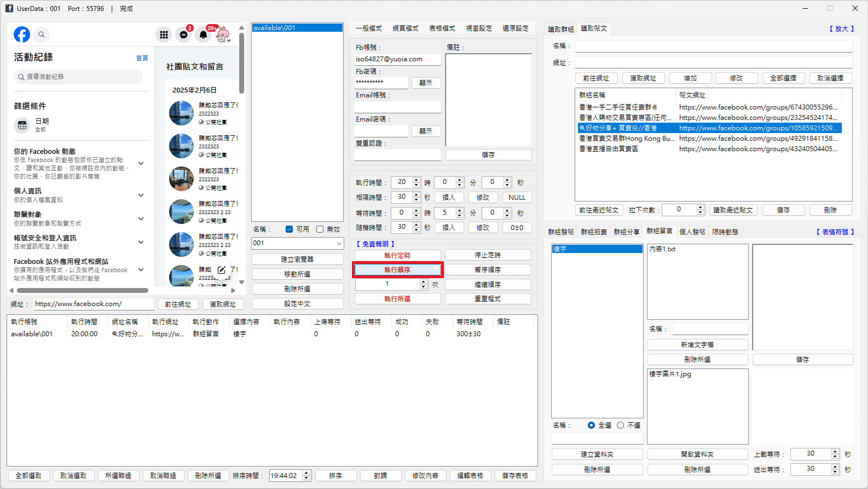868x489 pixels.
Task: Click the Facebook search magnifier icon
Action: [42, 34]
